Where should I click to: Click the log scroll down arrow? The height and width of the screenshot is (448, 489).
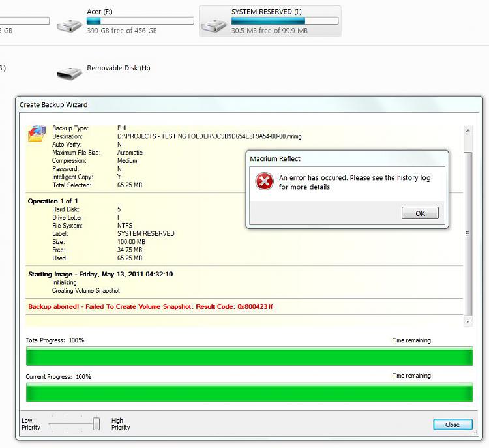pyautogui.click(x=467, y=321)
